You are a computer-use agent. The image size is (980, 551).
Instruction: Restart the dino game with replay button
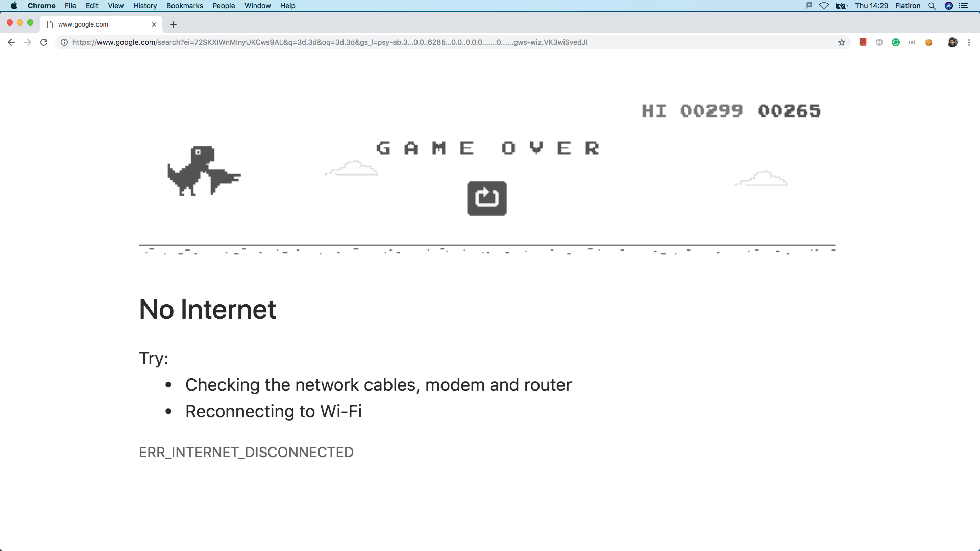487,198
